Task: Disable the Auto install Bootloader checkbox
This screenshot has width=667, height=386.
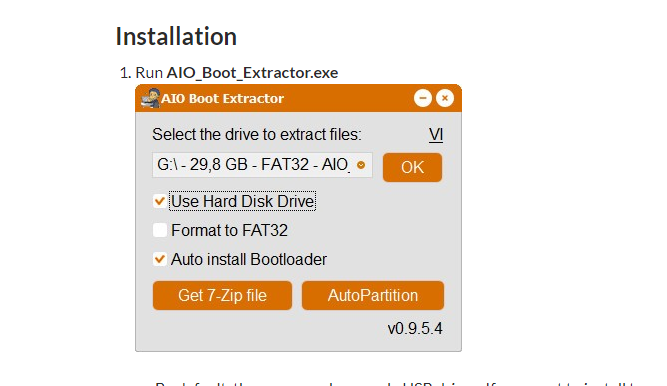Action: [160, 259]
